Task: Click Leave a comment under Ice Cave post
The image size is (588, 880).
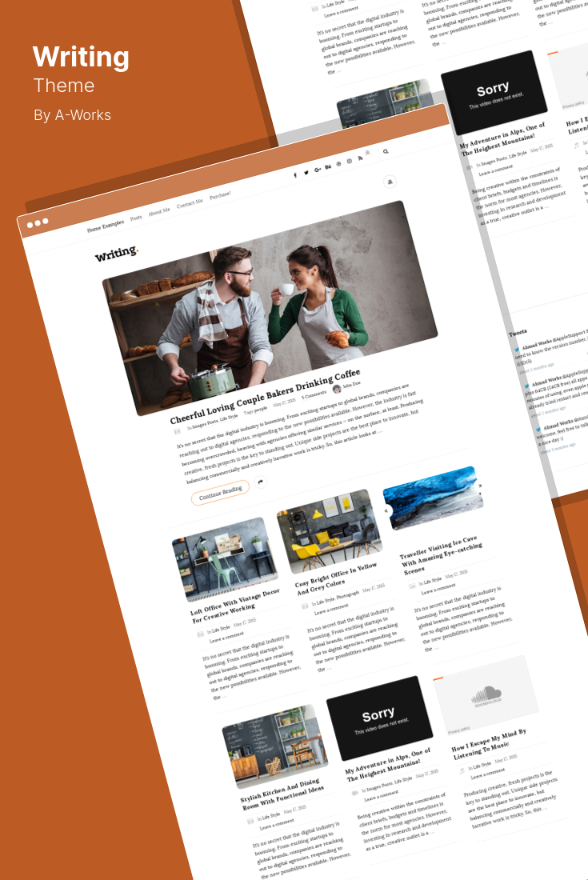Action: pos(438,589)
